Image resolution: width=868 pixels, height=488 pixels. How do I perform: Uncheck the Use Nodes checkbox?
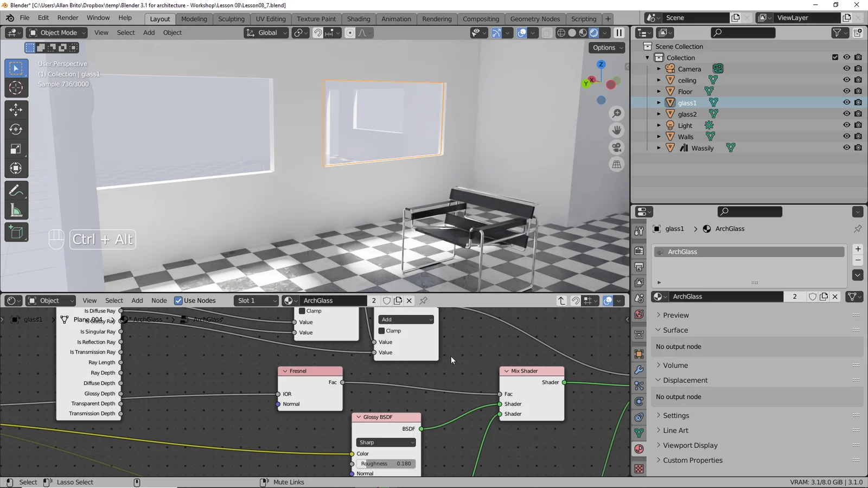coord(178,300)
